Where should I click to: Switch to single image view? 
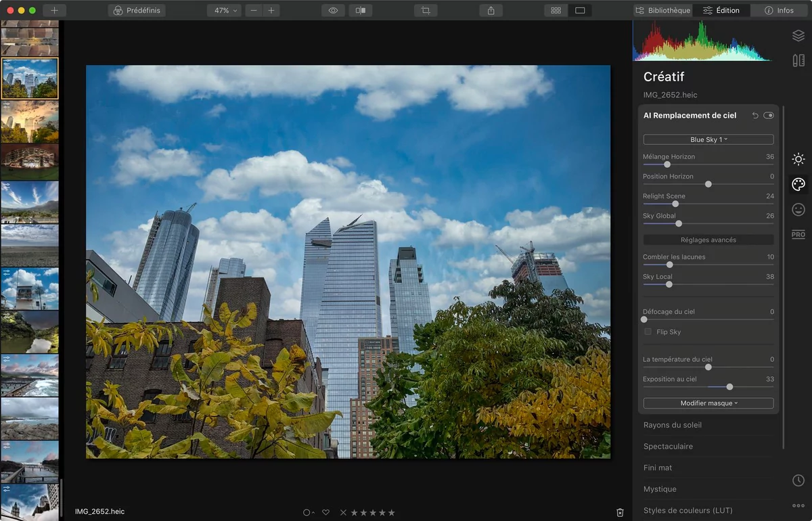pos(580,11)
